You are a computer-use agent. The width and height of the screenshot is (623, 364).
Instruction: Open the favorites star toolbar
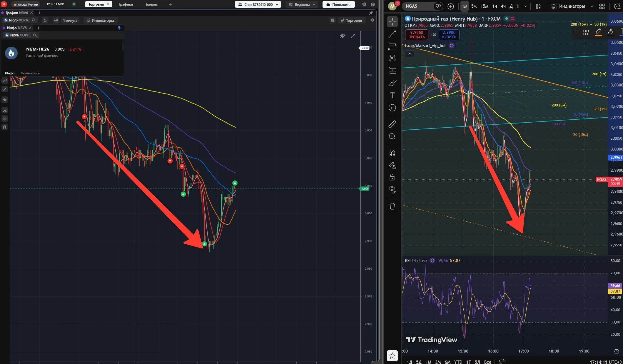(x=392, y=356)
